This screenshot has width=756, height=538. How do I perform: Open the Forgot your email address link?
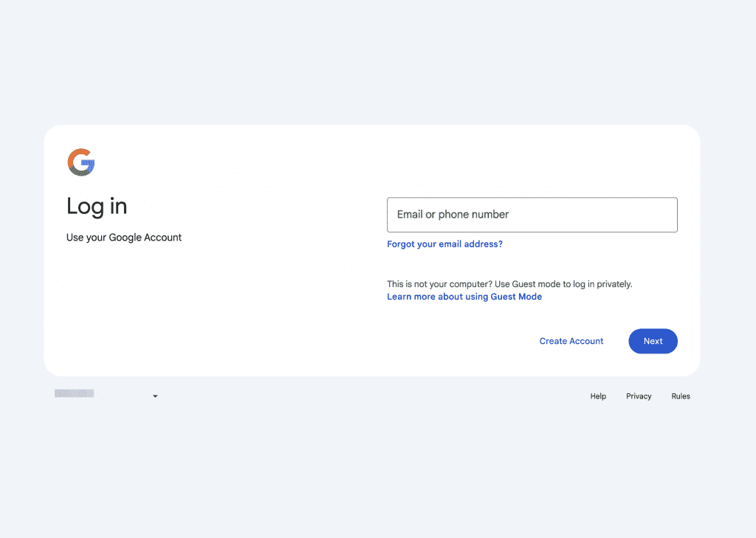coord(444,244)
